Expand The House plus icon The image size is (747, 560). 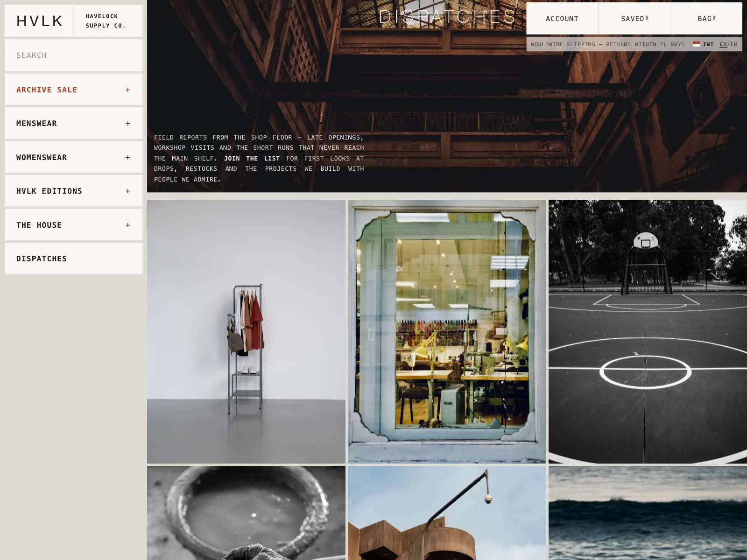pos(127,225)
